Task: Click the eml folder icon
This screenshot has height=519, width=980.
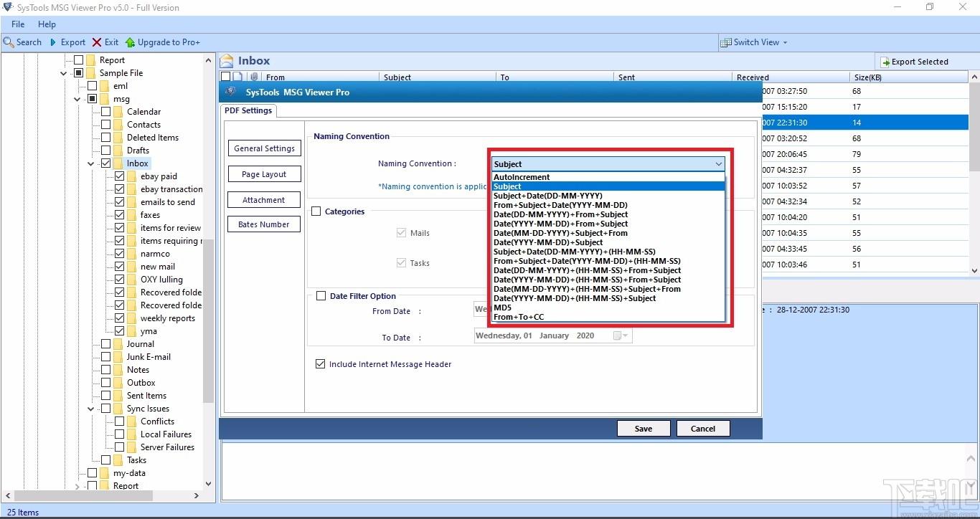Action: pyautogui.click(x=105, y=86)
